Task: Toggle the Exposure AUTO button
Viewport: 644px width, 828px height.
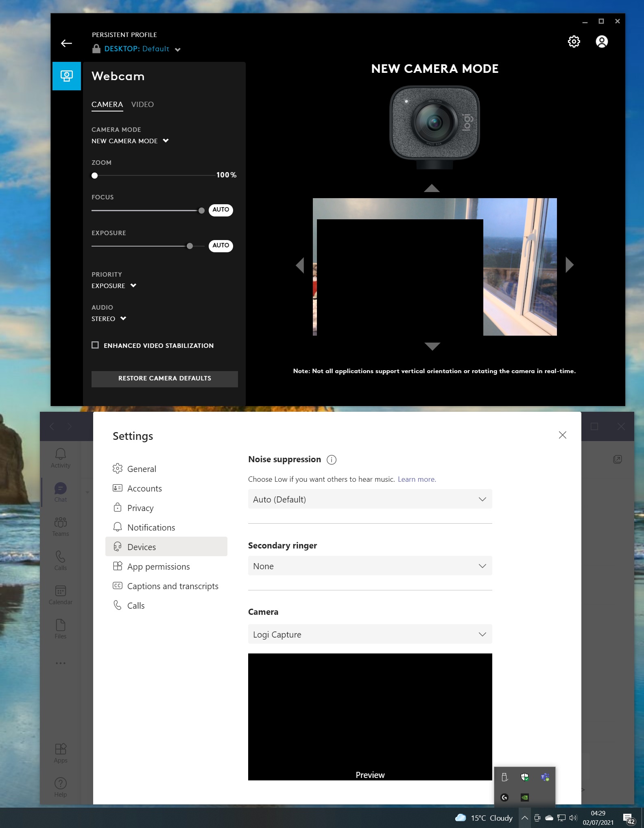Action: (220, 246)
